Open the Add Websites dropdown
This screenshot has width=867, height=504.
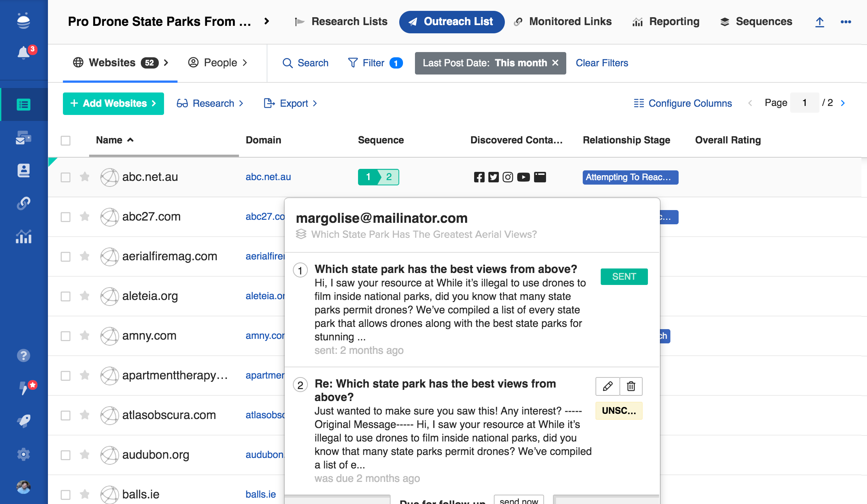point(113,103)
